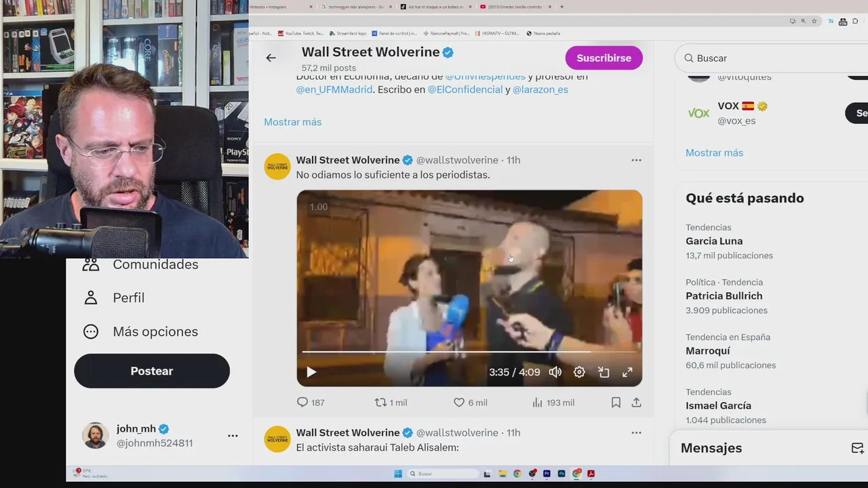Mute the video with the speaker icon
The image size is (868, 488).
pos(555,371)
